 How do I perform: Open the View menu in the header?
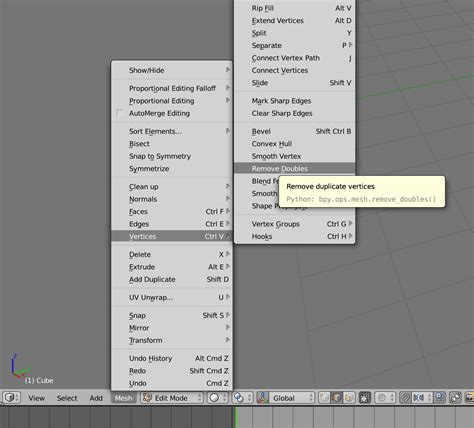click(36, 398)
